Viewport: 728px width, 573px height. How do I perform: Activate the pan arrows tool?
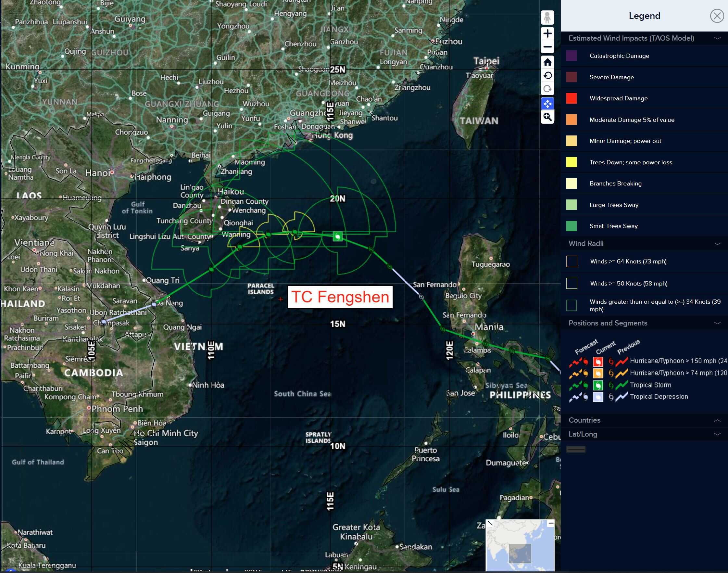(x=547, y=104)
